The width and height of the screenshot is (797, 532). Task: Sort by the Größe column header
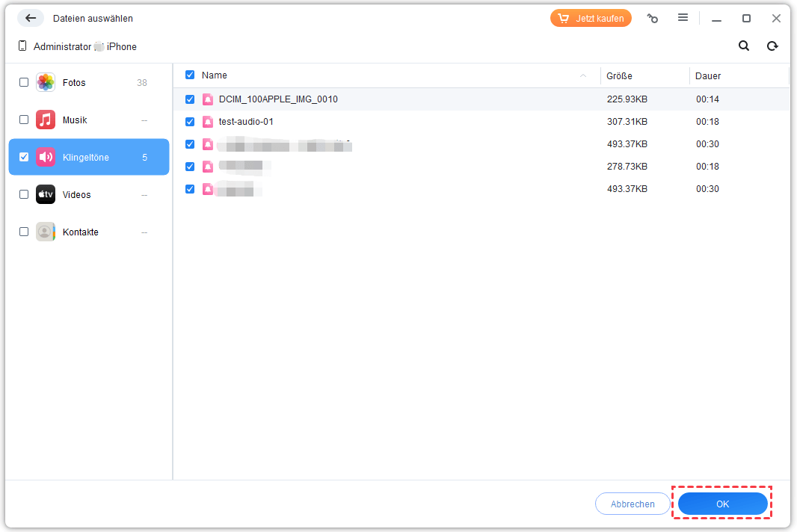[x=619, y=76]
